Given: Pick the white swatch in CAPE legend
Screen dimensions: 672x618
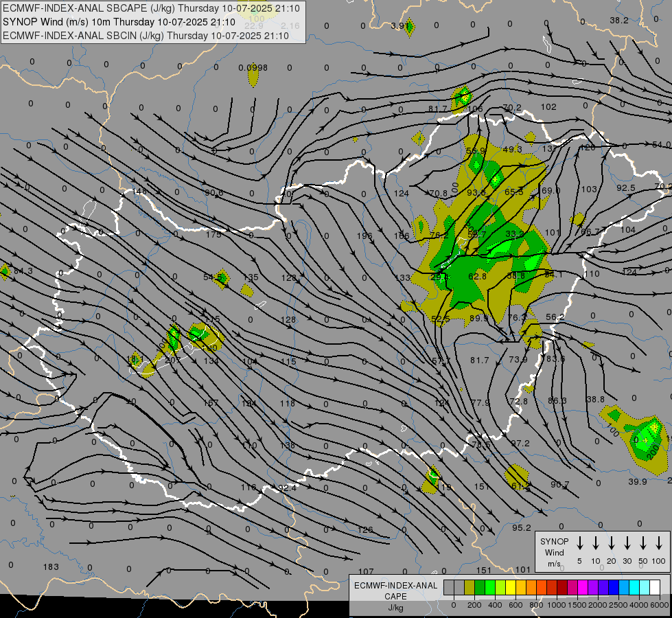Looking at the screenshot, I should click(655, 587).
